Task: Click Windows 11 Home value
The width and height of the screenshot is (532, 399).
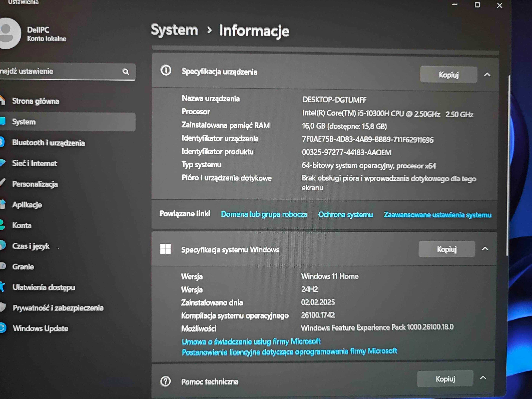Action: tap(330, 276)
